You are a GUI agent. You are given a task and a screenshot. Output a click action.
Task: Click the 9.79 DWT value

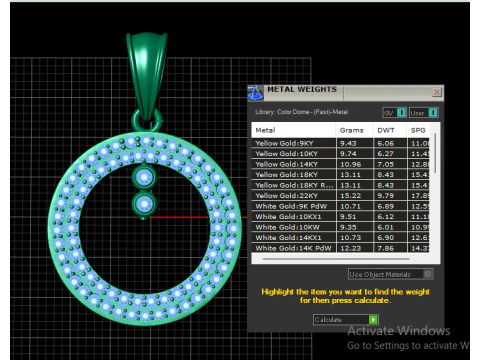386,196
